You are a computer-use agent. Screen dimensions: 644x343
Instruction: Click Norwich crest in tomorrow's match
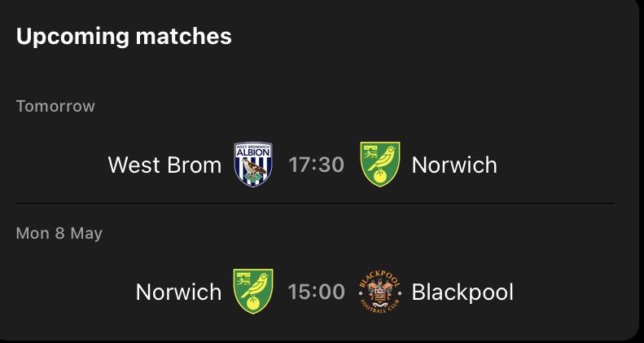(x=379, y=165)
